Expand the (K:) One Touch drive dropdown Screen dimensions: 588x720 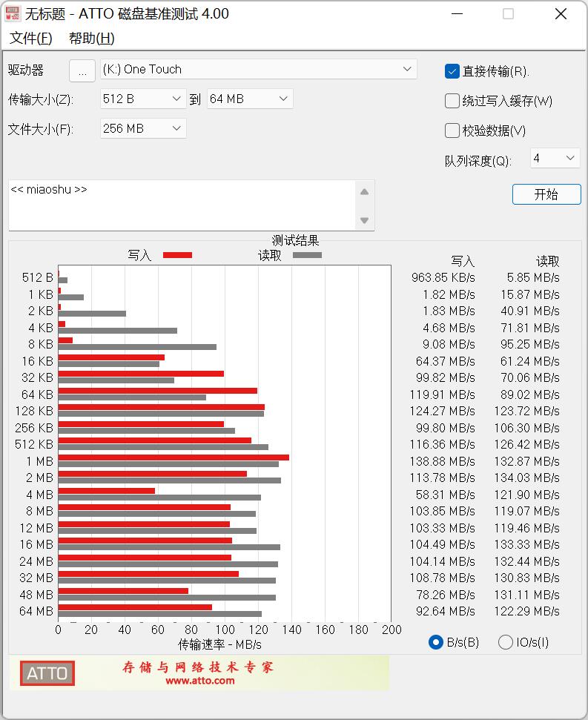click(x=259, y=70)
